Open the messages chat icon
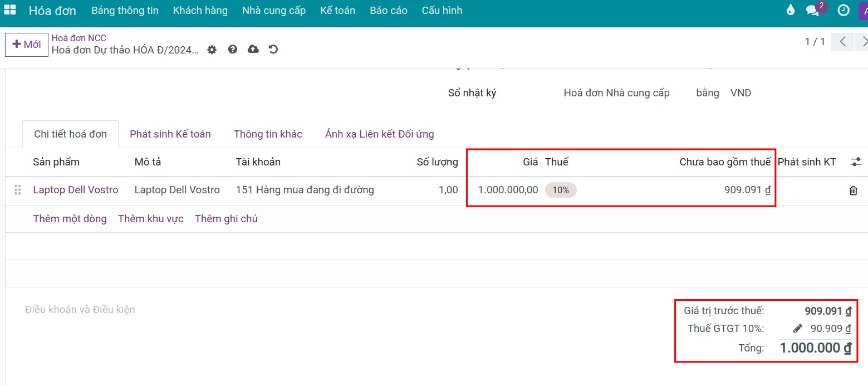The width and height of the screenshot is (868, 386). pos(812,11)
